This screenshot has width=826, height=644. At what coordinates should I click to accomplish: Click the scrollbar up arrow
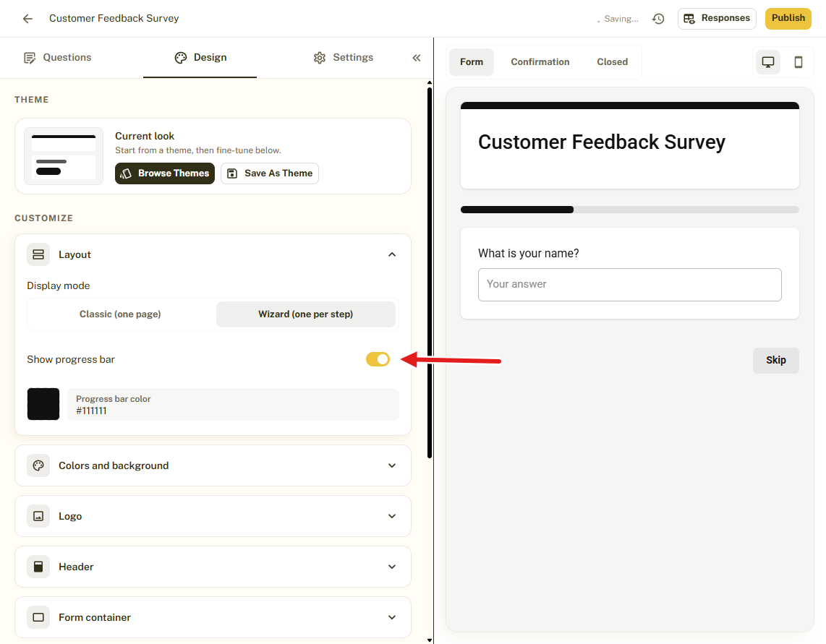430,82
